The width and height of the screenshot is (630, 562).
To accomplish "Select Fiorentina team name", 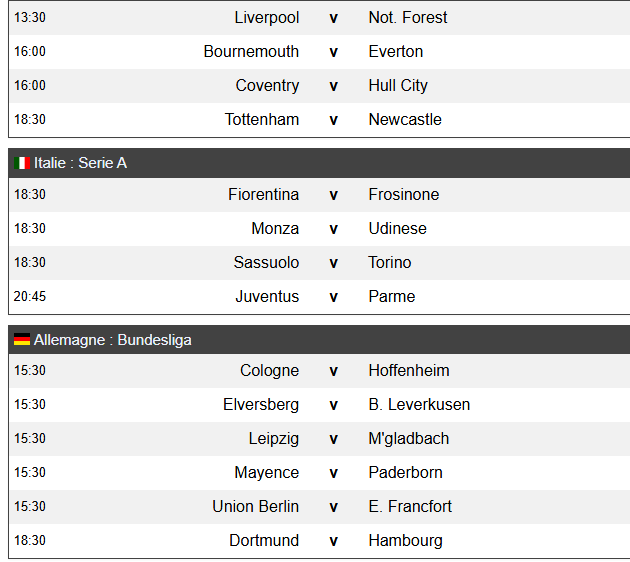I will [x=264, y=194].
